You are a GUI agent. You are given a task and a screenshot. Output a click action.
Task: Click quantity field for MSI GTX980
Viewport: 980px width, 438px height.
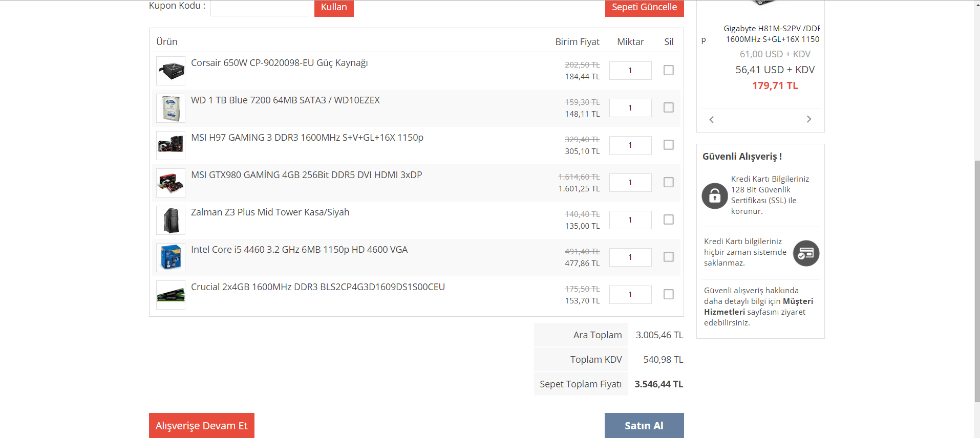coord(630,183)
